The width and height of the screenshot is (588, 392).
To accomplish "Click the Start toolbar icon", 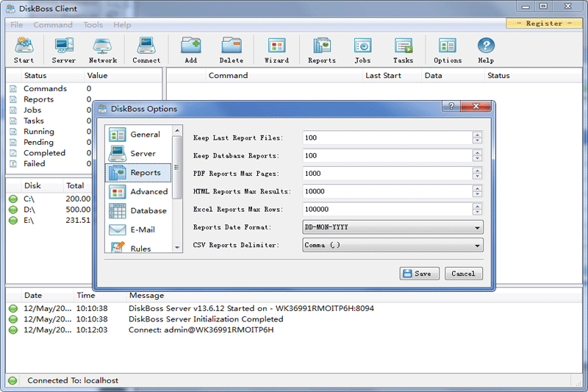I will pyautogui.click(x=24, y=50).
